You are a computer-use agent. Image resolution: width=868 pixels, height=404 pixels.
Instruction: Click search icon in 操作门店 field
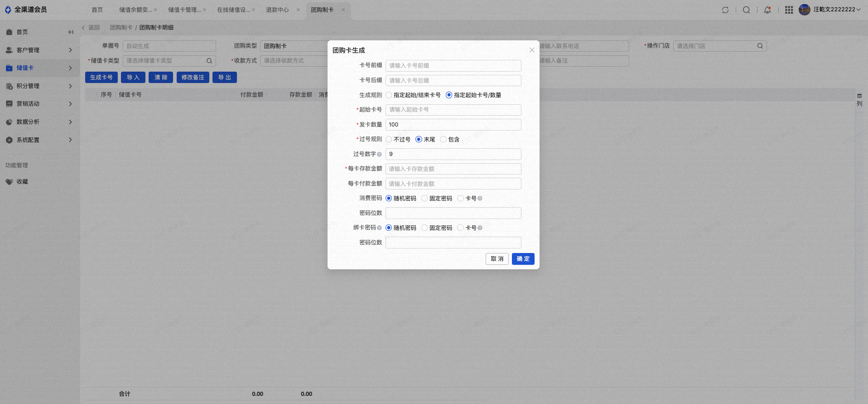(760, 46)
